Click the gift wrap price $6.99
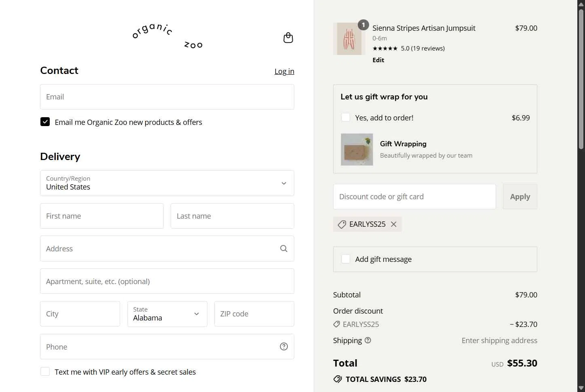The width and height of the screenshot is (585, 392). (x=521, y=118)
